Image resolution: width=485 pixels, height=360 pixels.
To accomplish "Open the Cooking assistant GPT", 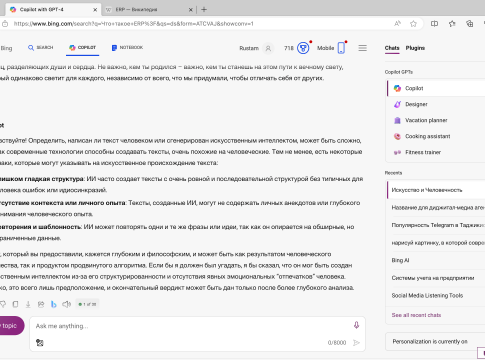I will pyautogui.click(x=436, y=136).
